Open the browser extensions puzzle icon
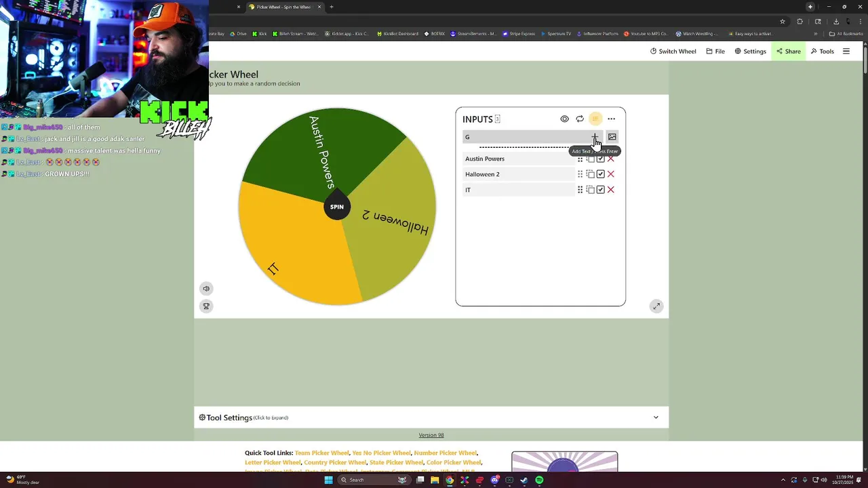The width and height of the screenshot is (868, 488). 800,21
